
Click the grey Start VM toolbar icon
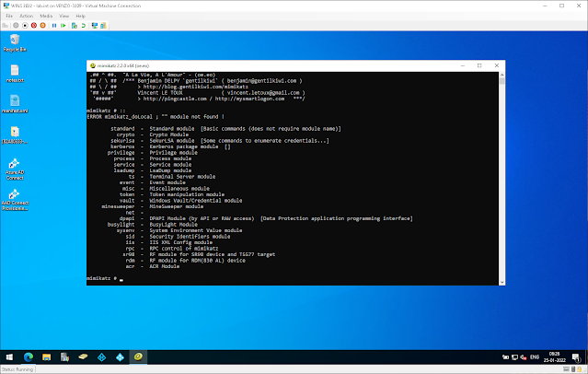16,26
